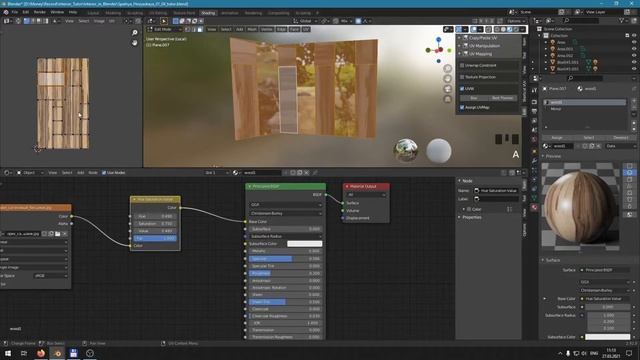
Task: Open the Tool properties tab icon
Action: pos(534,90)
